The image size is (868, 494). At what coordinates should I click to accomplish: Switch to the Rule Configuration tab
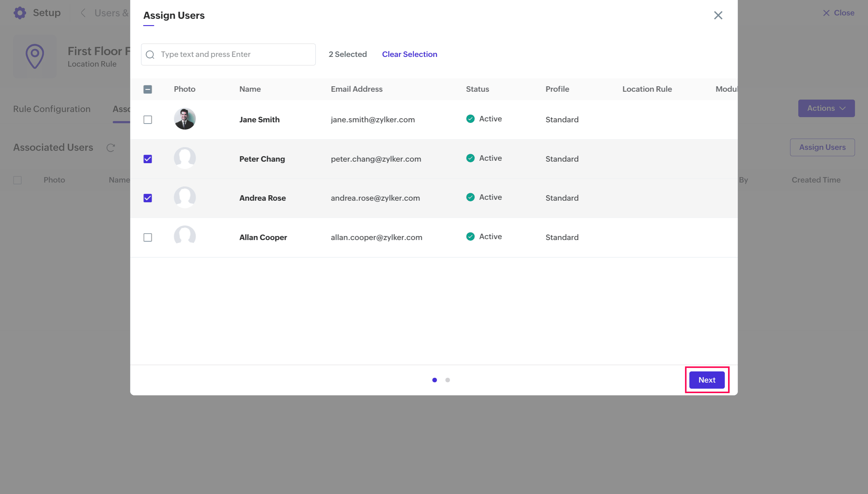[52, 109]
